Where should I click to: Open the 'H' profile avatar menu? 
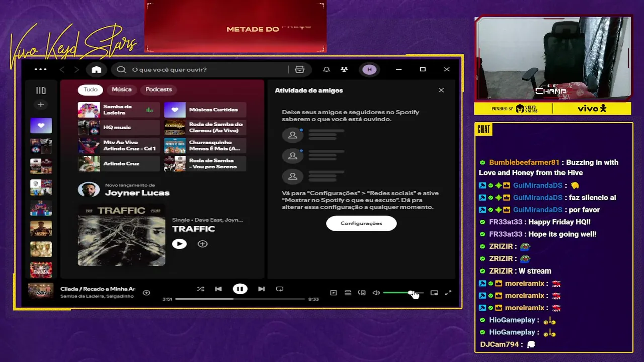[370, 69]
